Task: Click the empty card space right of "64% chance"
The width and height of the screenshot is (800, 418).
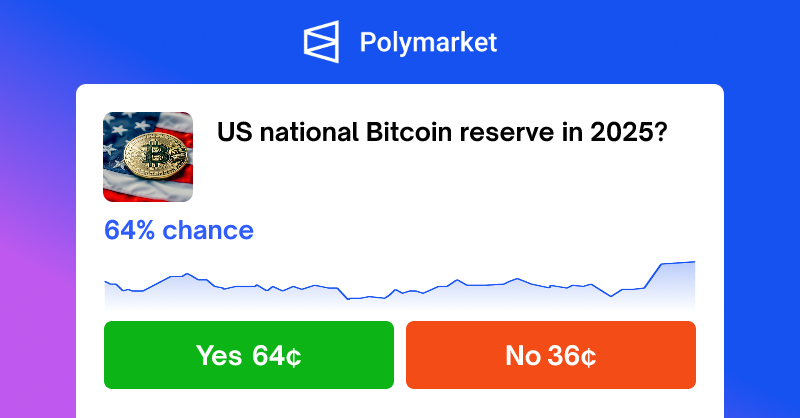Action: tap(480, 231)
